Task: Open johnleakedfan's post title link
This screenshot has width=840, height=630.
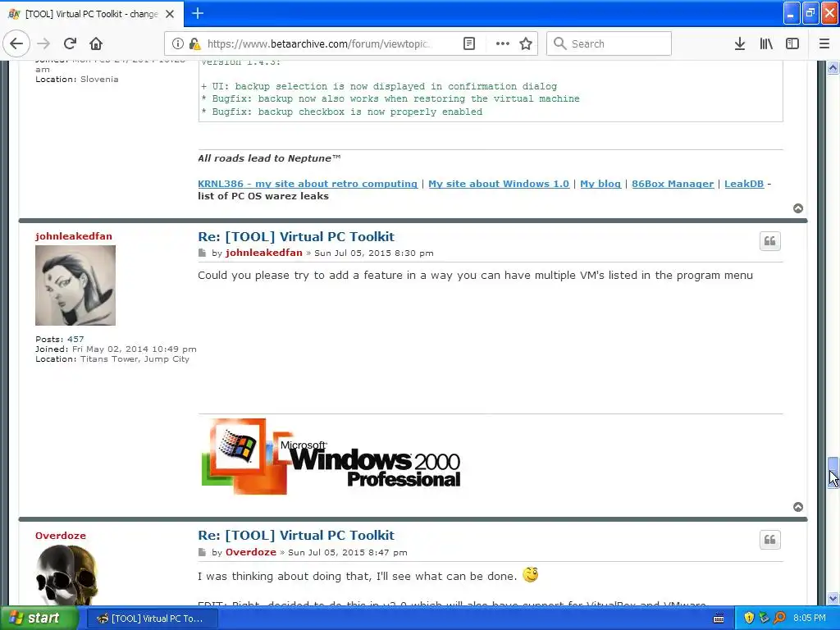Action: pos(296,237)
